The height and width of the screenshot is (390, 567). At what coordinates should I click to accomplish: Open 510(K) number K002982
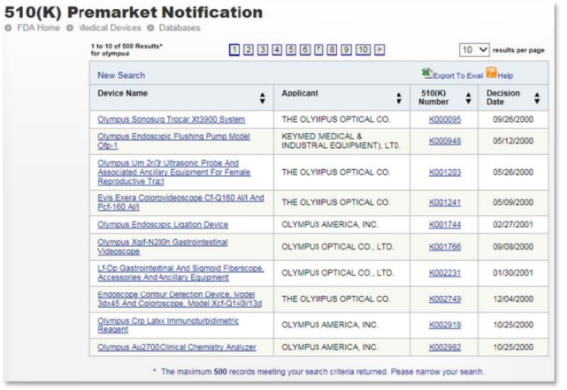coord(445,347)
